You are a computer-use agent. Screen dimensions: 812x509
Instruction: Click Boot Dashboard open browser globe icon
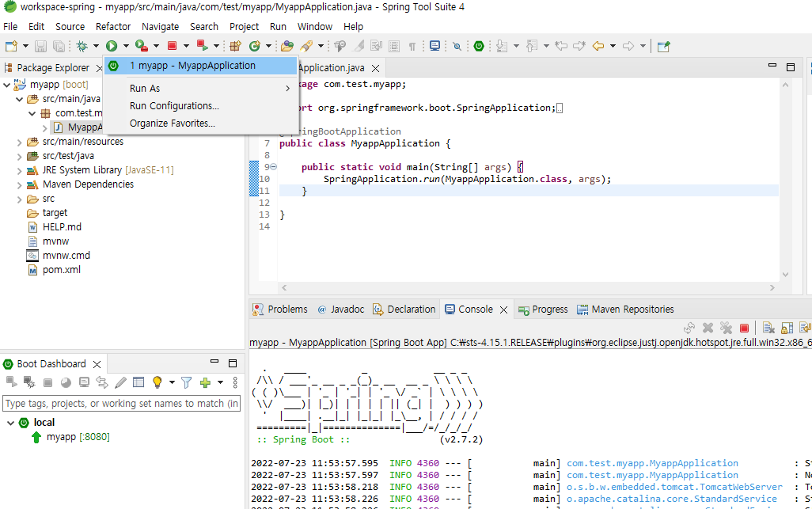tap(66, 382)
